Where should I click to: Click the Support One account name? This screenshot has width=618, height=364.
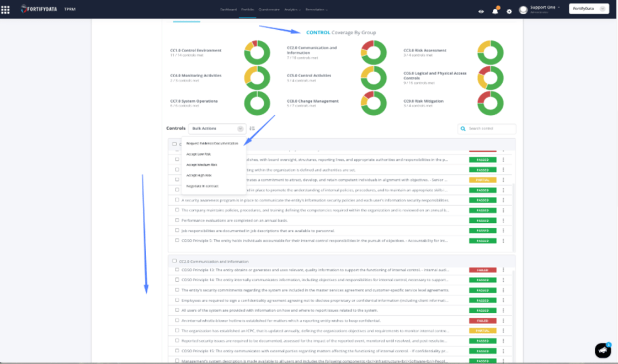tap(543, 8)
